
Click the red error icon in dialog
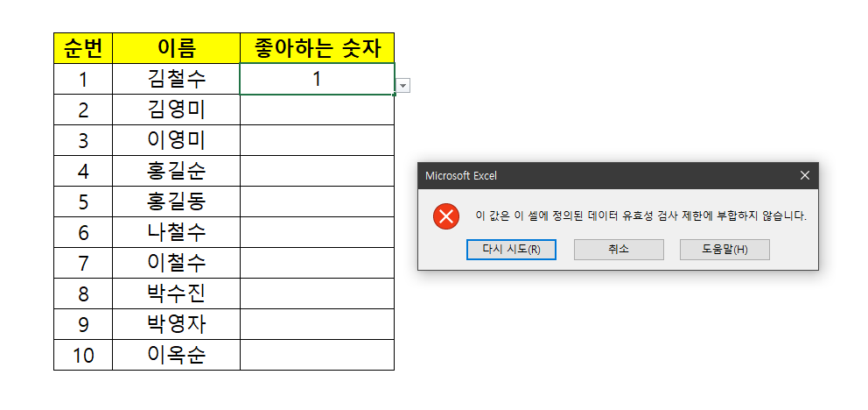tap(446, 216)
